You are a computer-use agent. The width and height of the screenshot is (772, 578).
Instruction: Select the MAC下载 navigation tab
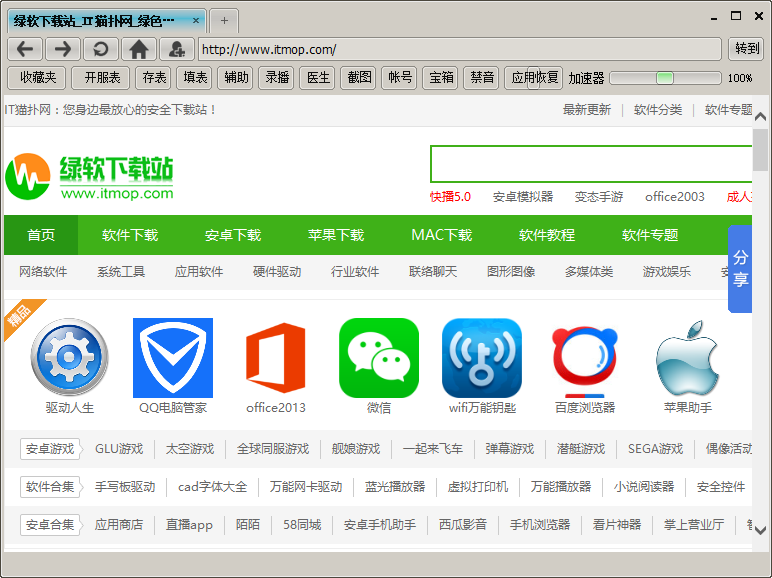point(442,235)
